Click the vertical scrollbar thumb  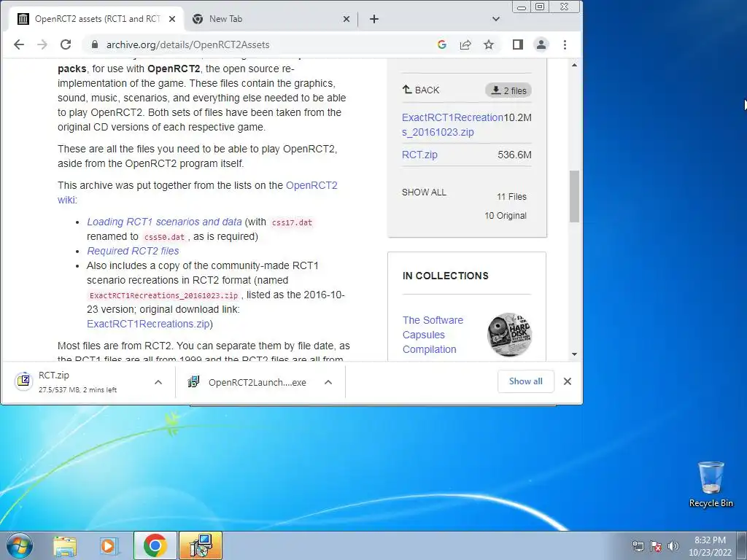click(574, 196)
